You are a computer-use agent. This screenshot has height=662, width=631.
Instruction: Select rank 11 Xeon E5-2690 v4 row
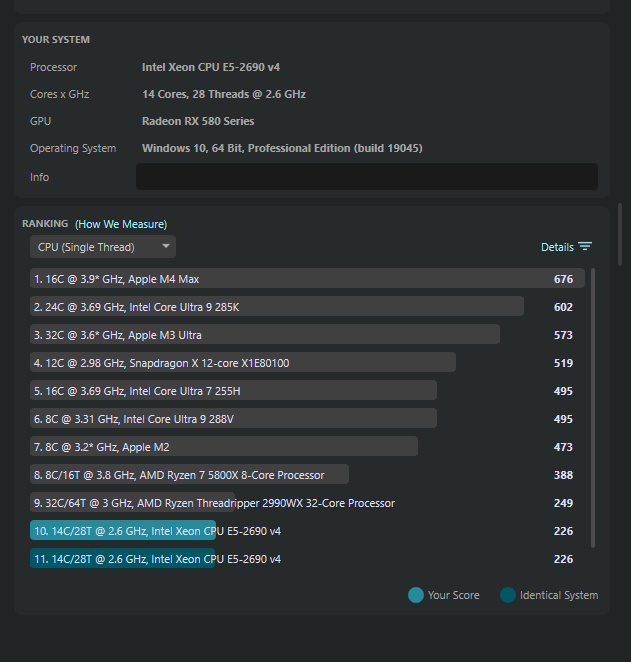[x=307, y=559]
